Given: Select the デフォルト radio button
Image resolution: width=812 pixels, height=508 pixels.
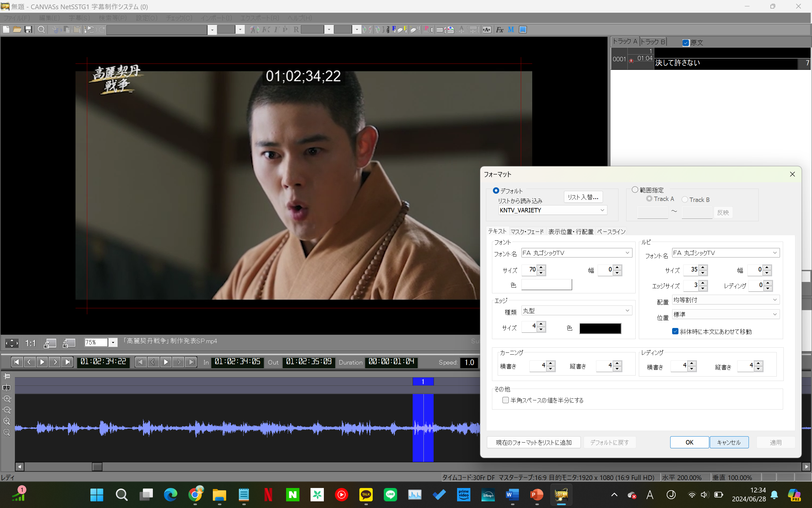Looking at the screenshot, I should [x=496, y=190].
